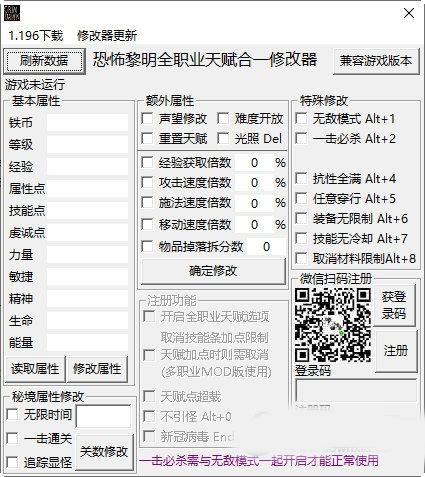Click the 能量 input field
This screenshot has height=477, width=425.
point(87,343)
